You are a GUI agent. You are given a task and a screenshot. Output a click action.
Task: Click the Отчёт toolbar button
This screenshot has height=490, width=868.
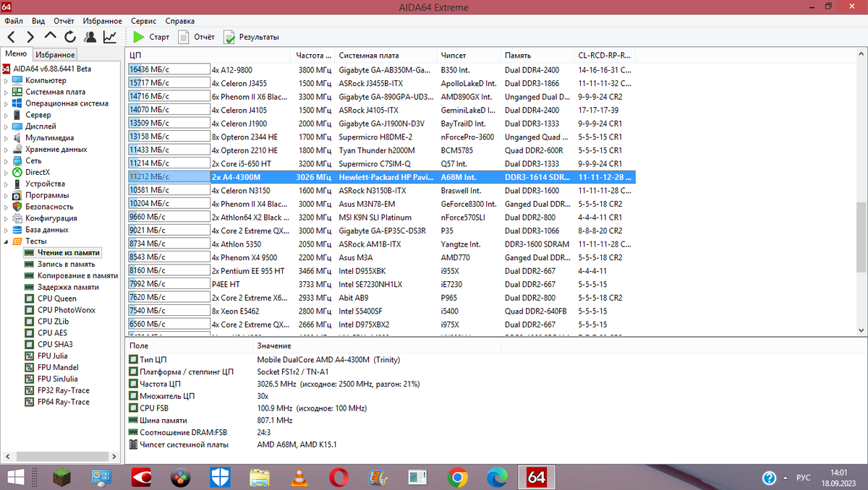pos(197,37)
